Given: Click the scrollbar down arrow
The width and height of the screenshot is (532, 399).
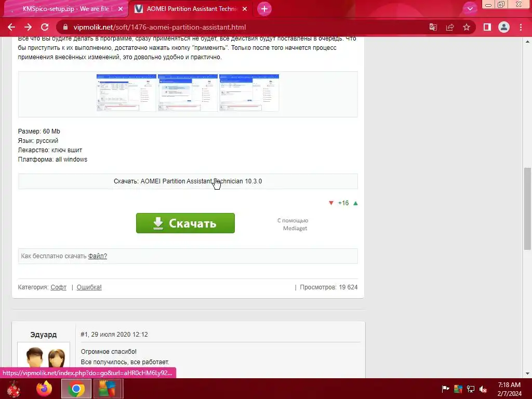Looking at the screenshot, I should point(527,374).
